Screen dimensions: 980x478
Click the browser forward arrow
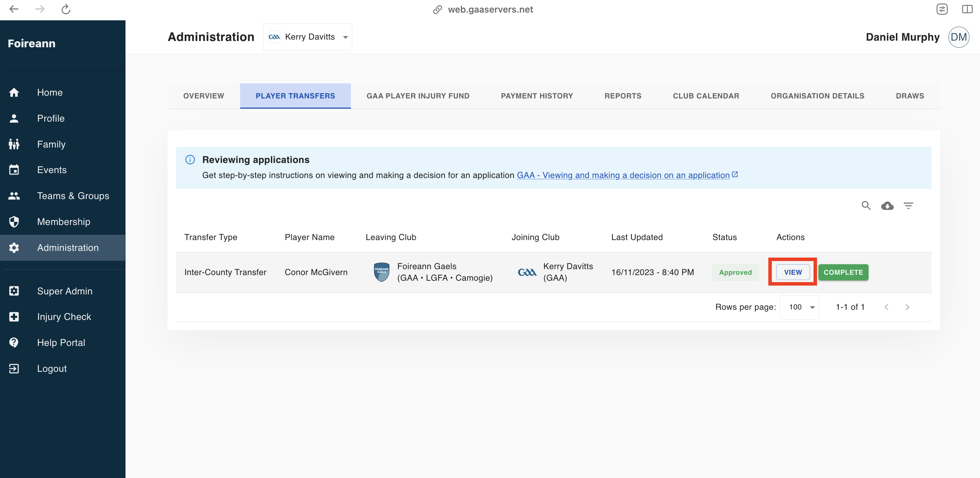pos(40,9)
